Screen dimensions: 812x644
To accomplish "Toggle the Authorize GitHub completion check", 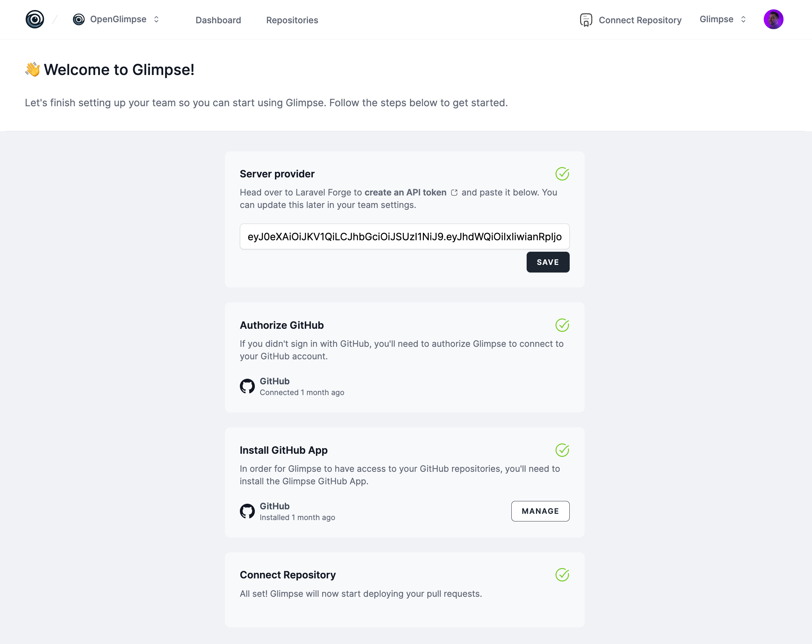I will 562,325.
